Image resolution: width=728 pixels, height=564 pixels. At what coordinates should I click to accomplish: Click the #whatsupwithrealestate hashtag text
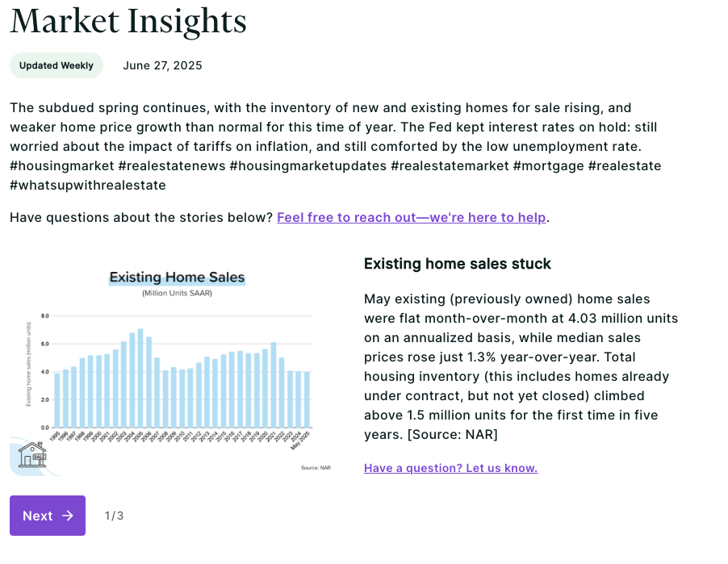click(x=88, y=186)
